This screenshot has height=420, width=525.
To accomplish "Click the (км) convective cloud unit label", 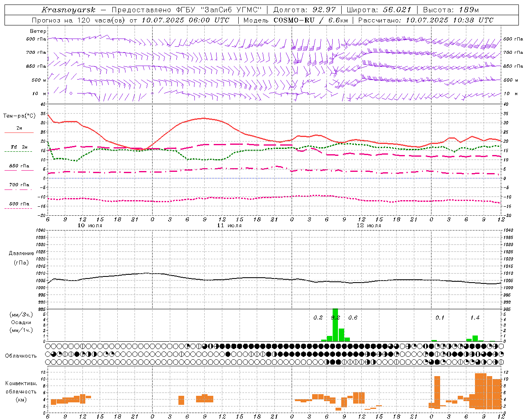I will (x=21, y=399).
